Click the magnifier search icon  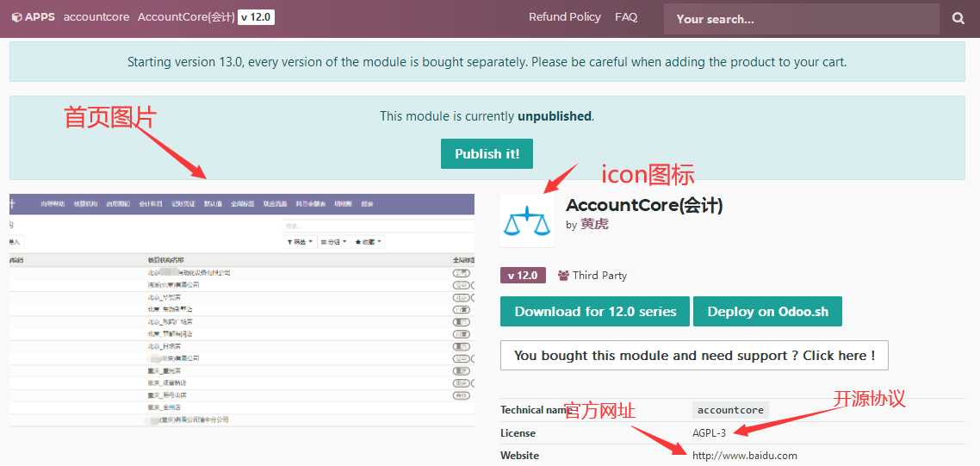tap(958, 19)
